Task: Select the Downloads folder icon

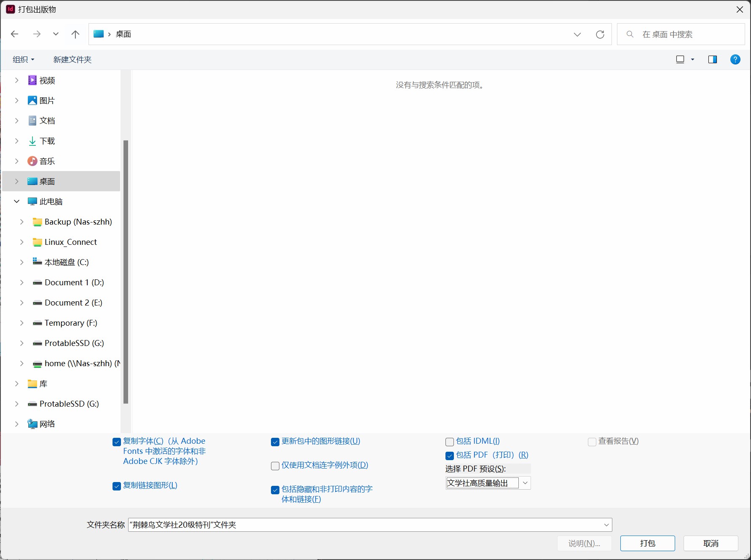Action: tap(32, 141)
